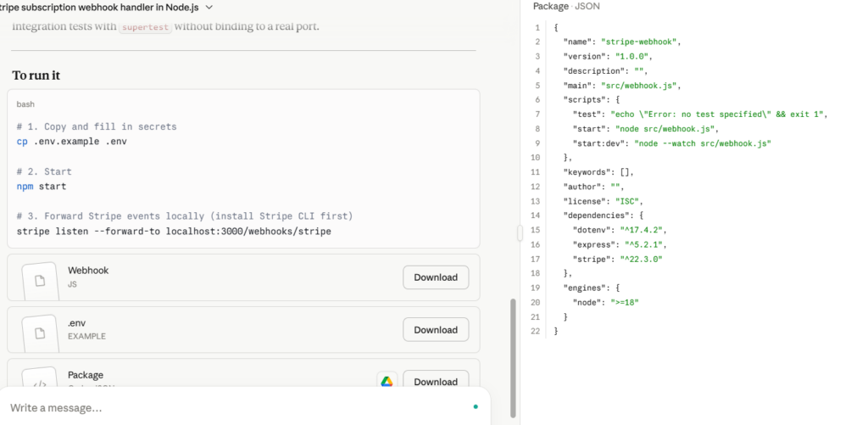Select the 'cp .env.example .env' command line
This screenshot has height=425, width=868.
[x=72, y=142]
